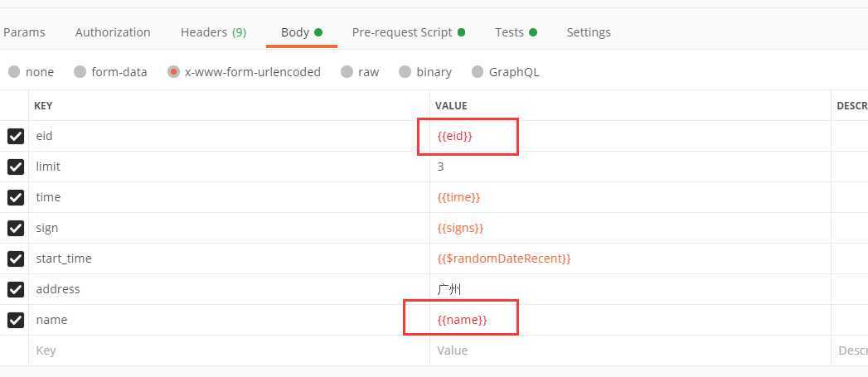Choose the raw body option
868x377 pixels.
pos(360,72)
